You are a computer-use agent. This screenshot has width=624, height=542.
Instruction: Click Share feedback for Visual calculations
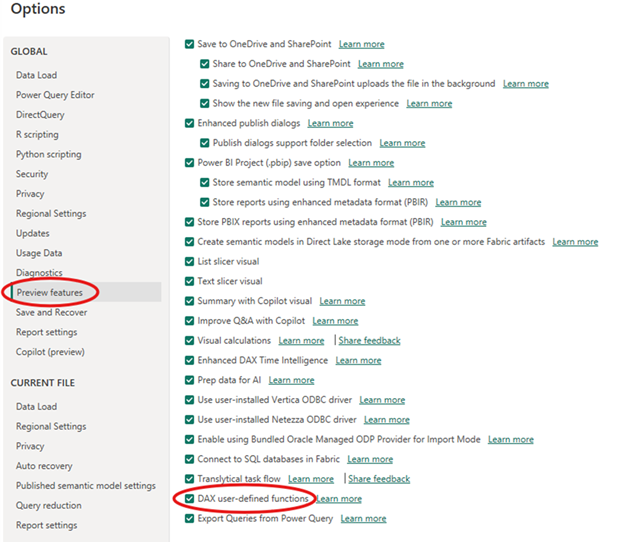[x=369, y=341]
